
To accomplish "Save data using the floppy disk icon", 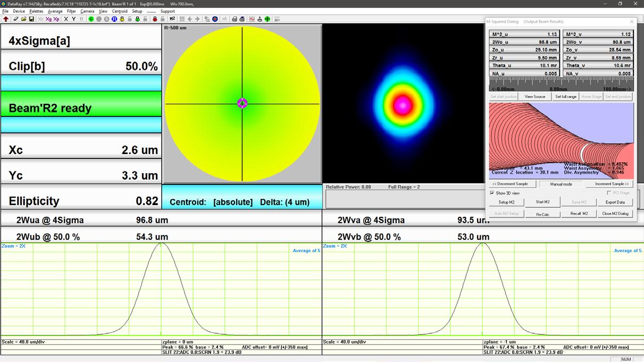I will tap(31, 19).
